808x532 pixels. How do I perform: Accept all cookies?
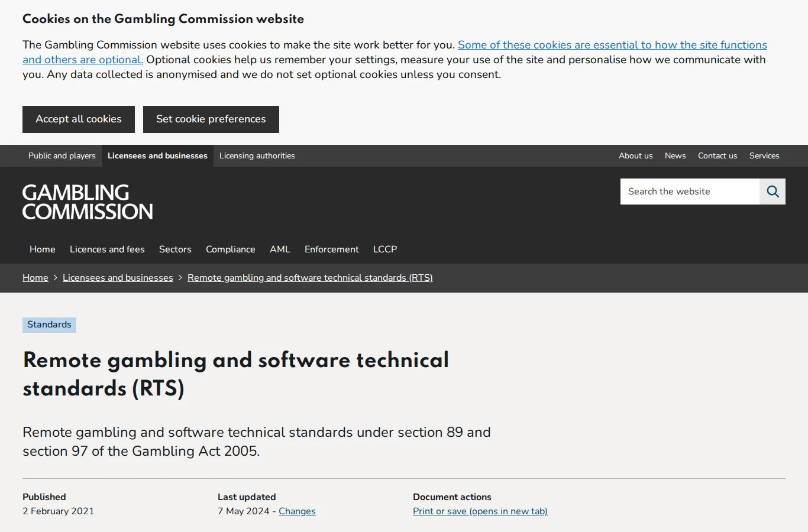coord(79,119)
